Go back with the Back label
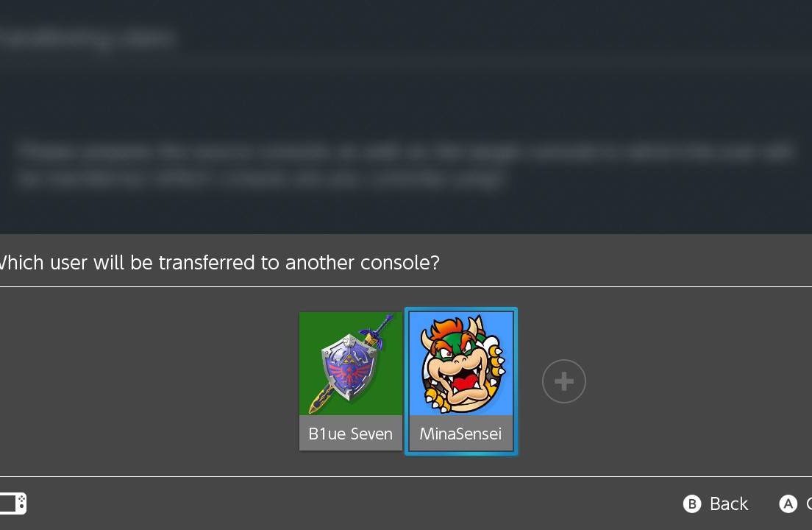812x530 pixels. 729,504
